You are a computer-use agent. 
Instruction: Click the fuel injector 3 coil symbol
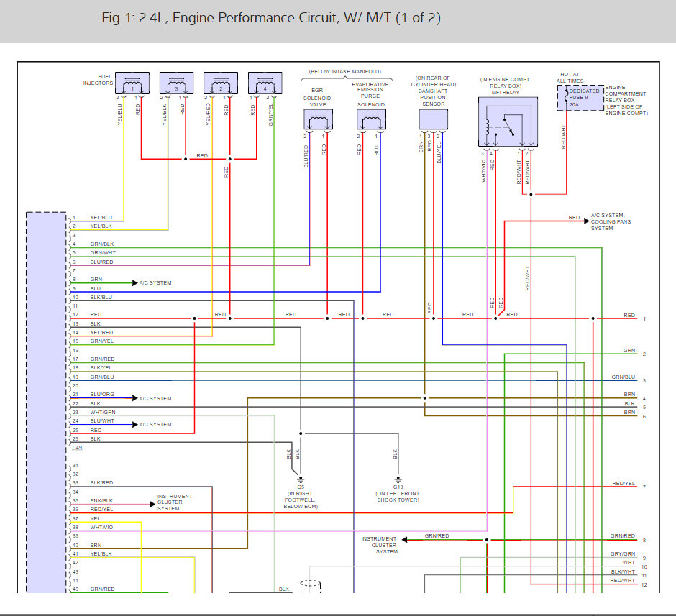click(176, 83)
